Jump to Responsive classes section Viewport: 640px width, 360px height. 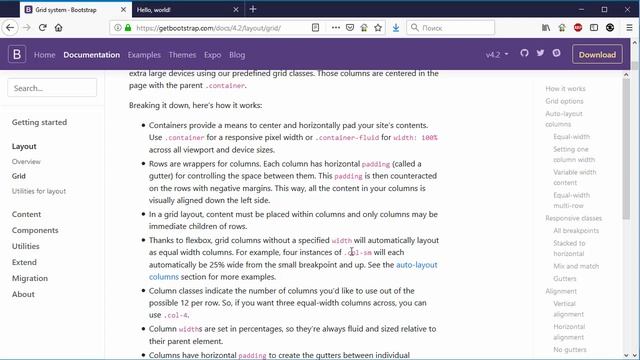(573, 218)
